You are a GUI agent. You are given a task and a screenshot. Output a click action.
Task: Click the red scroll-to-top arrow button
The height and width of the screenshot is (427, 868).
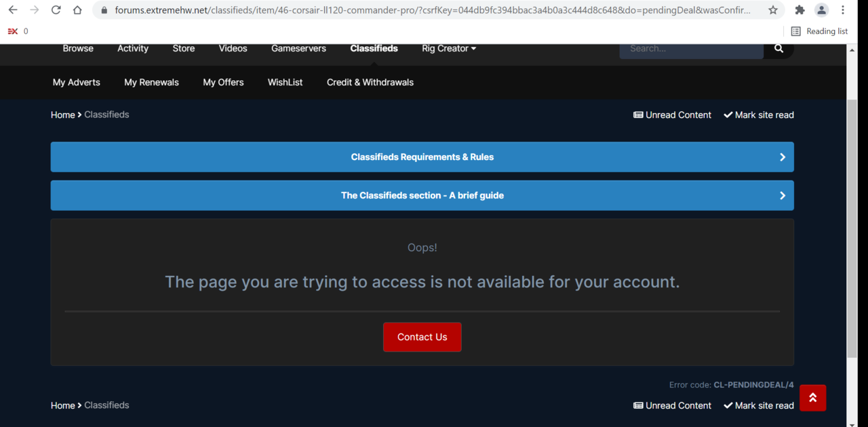coord(812,398)
